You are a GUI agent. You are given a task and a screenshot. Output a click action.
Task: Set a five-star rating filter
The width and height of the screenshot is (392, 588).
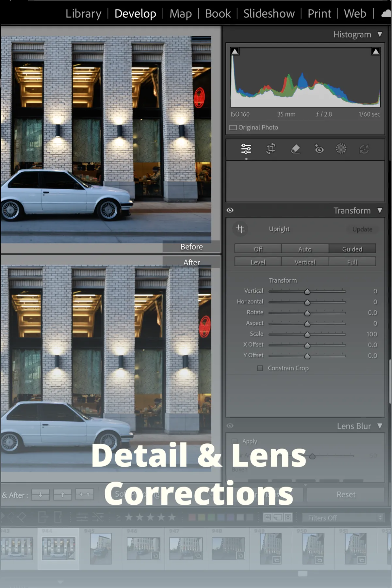pyautogui.click(x=171, y=517)
